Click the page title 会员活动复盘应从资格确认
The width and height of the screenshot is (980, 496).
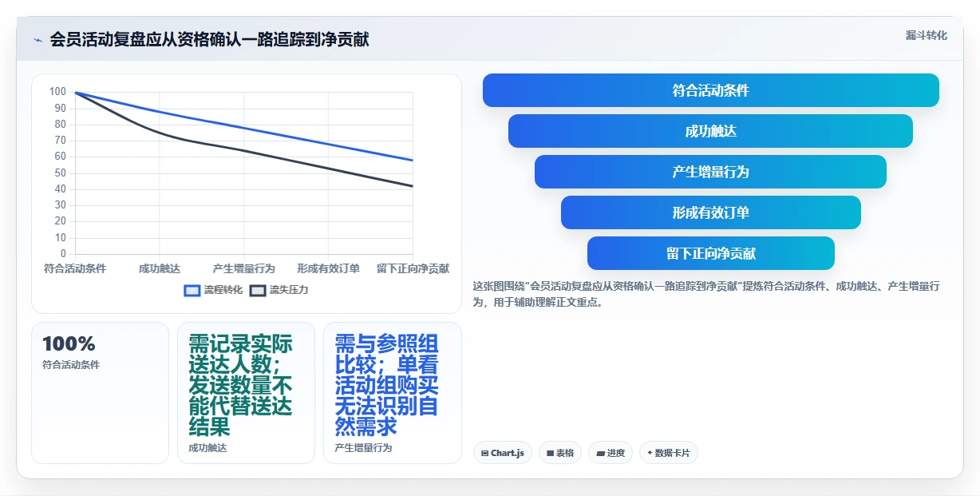[209, 39]
